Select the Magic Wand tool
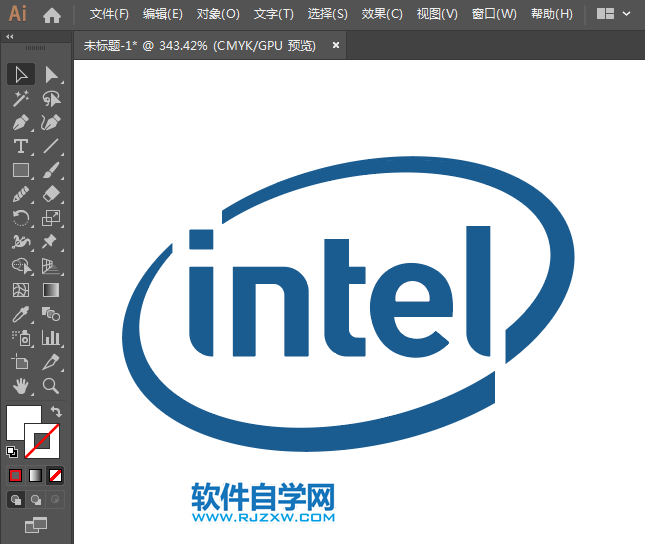The height and width of the screenshot is (544, 645). (21, 98)
